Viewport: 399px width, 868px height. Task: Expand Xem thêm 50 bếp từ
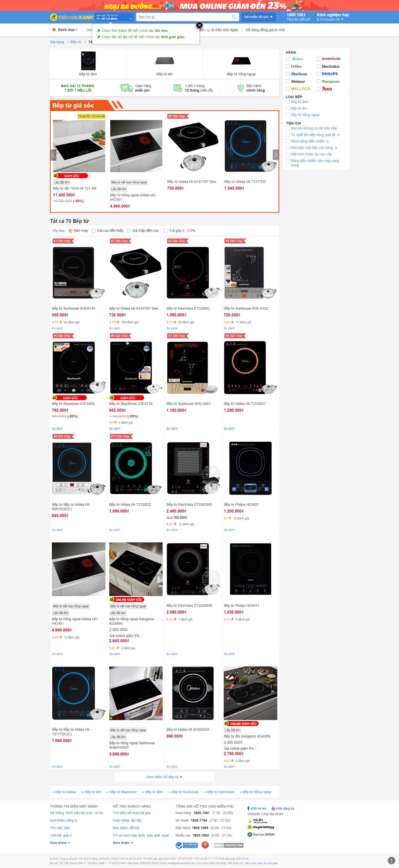[164, 777]
